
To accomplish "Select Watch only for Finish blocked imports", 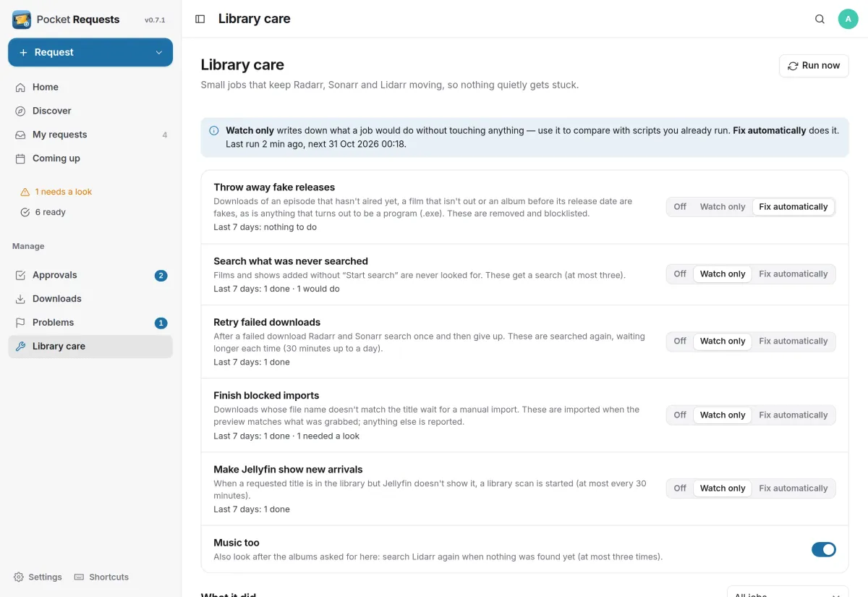I will tap(723, 415).
